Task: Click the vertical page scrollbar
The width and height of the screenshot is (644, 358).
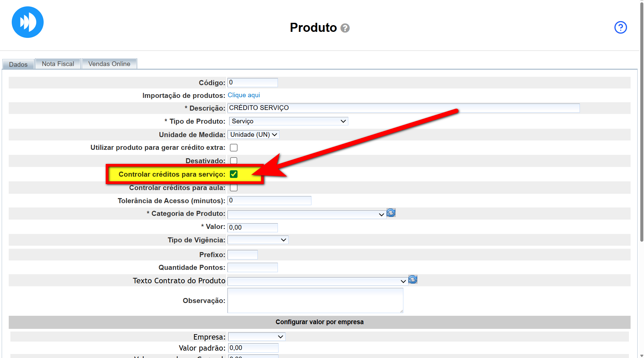Action: pos(641,134)
